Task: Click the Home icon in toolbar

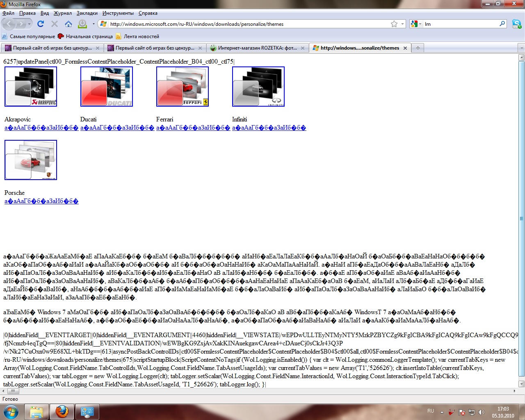Action: pyautogui.click(x=68, y=24)
